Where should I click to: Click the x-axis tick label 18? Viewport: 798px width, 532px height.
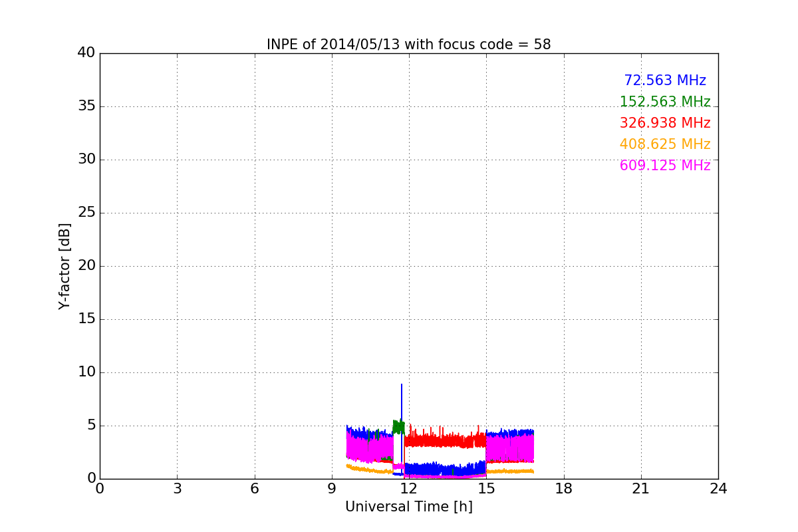point(564,489)
